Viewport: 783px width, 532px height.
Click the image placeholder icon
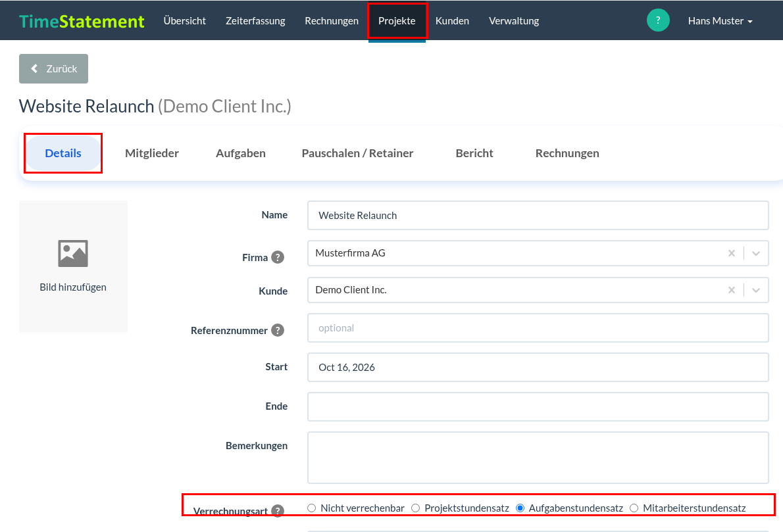pyautogui.click(x=73, y=254)
